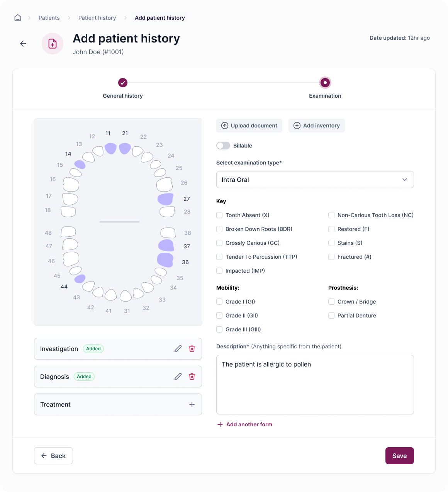Open the Patient history breadcrumb
This screenshot has width=448, height=492.
tap(97, 18)
